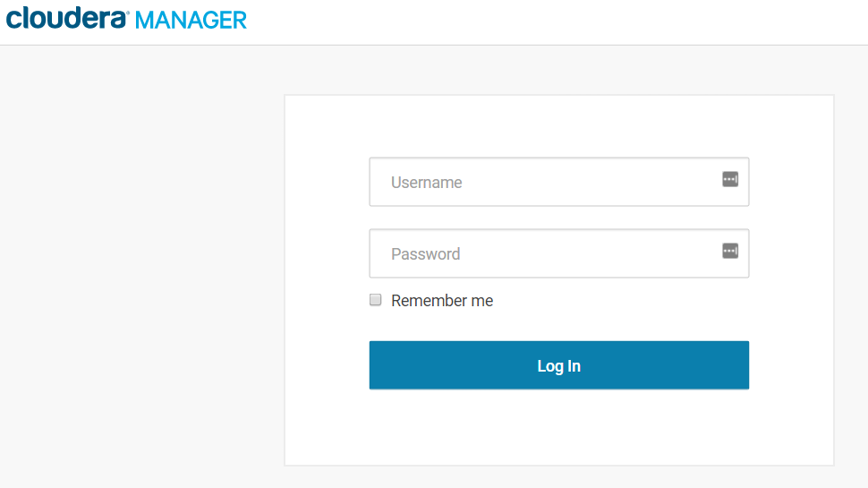Open the autofill icon in the Password field
This screenshot has width=868, height=488.
click(730, 251)
